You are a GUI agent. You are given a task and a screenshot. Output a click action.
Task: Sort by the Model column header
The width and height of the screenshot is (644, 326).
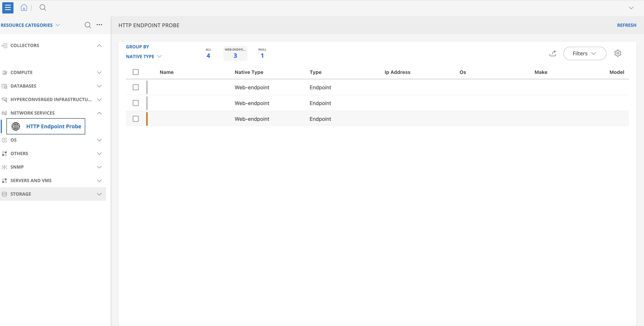(617, 72)
